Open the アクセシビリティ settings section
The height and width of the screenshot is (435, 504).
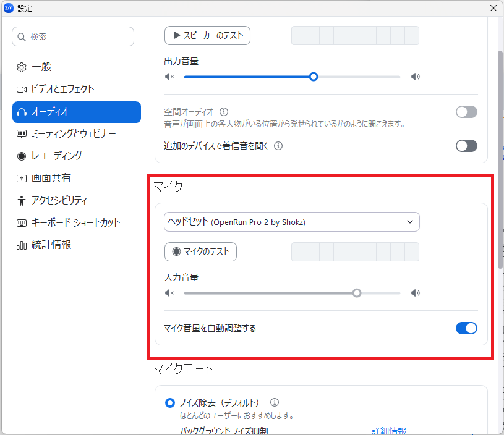(x=77, y=200)
